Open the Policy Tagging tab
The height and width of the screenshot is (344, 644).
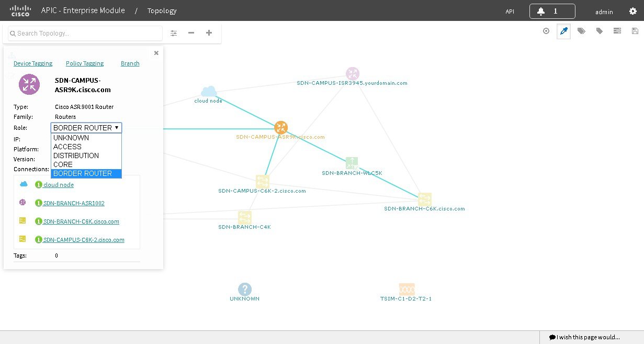[85, 63]
